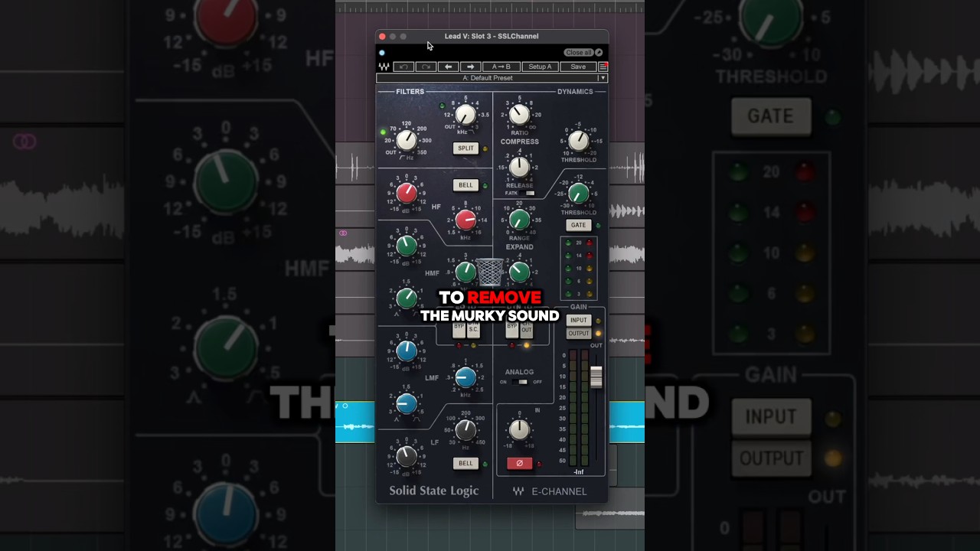The height and width of the screenshot is (551, 980).
Task: Click the Close all button
Action: coord(579,53)
